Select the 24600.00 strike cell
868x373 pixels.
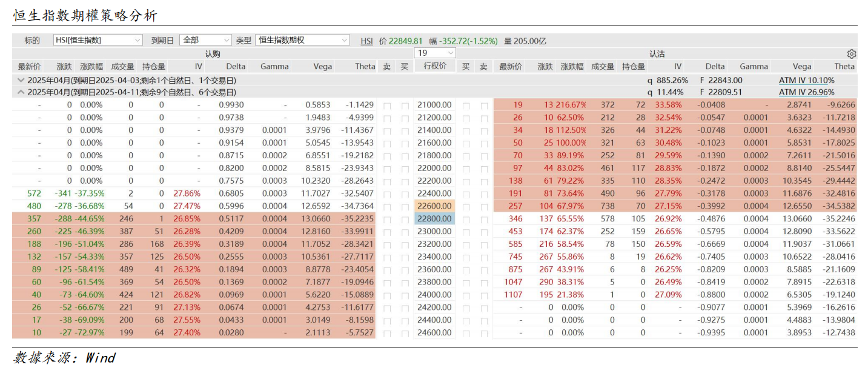point(434,332)
